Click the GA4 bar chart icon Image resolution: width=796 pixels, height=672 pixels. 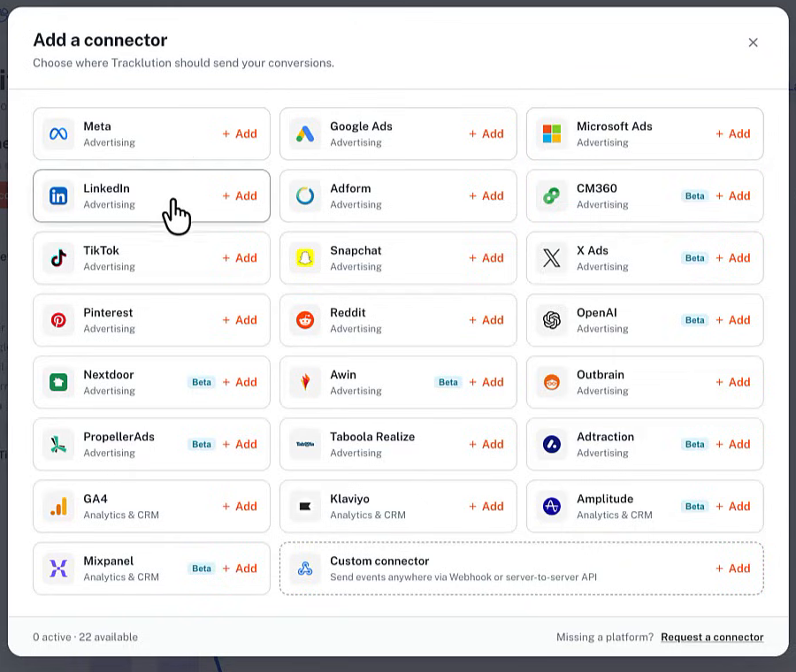tap(58, 507)
